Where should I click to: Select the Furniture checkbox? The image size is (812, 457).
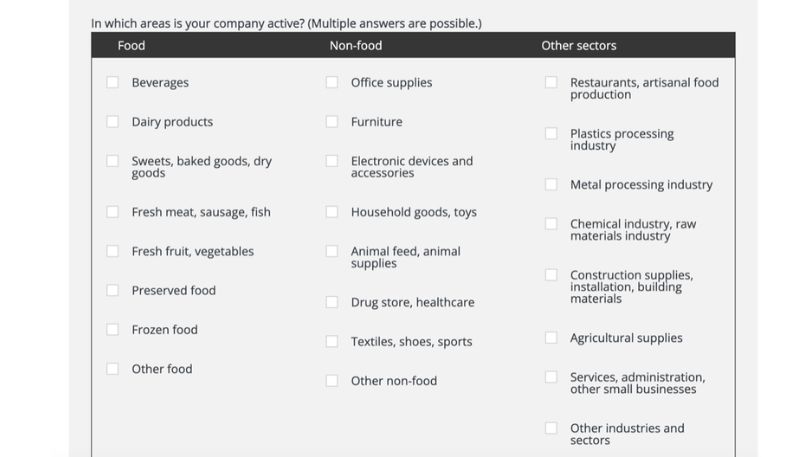(332, 121)
